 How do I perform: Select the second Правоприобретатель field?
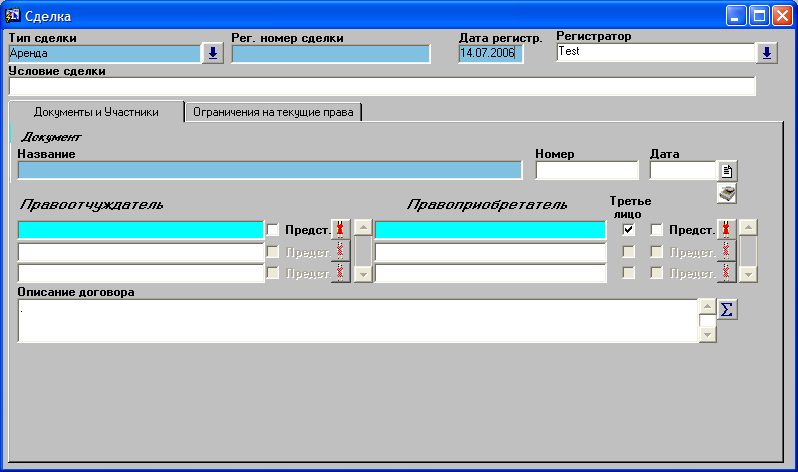(x=490, y=252)
